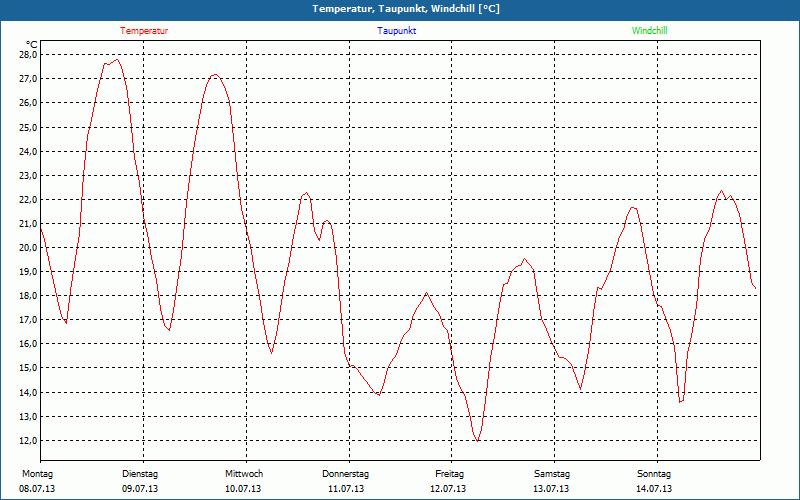Click the Sonntag day label
The width and height of the screenshot is (800, 500).
coord(654,474)
